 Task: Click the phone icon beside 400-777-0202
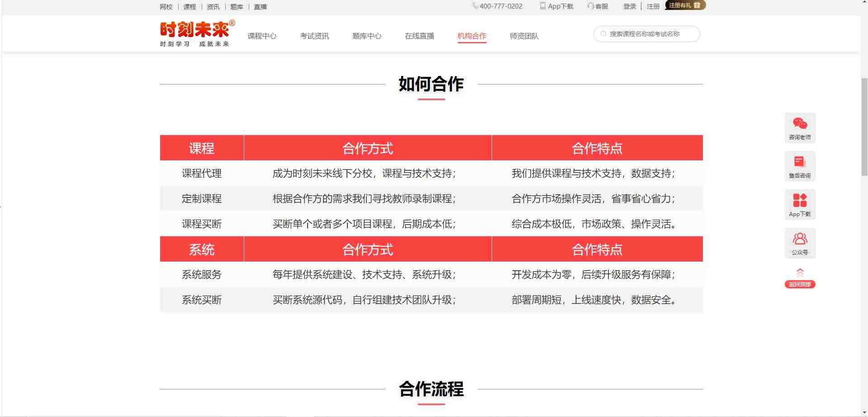[475, 6]
